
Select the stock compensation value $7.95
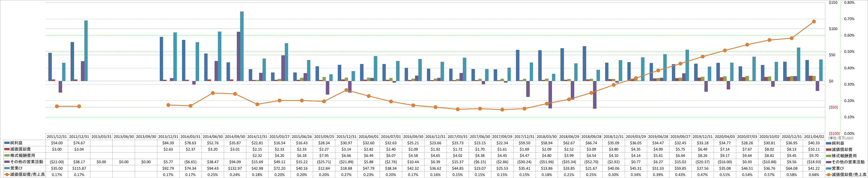pyautogui.click(x=324, y=155)
